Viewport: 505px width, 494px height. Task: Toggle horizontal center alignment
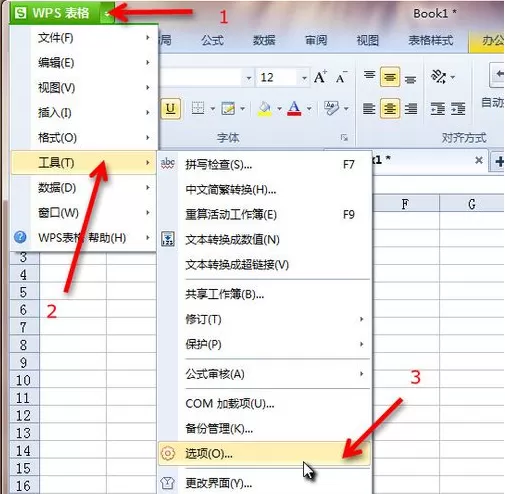point(390,109)
